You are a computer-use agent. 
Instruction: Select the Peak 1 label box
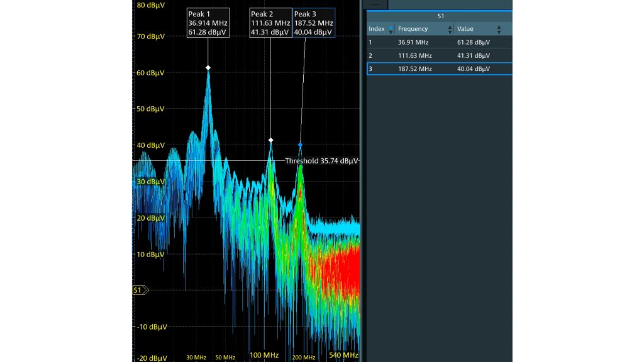pyautogui.click(x=208, y=23)
